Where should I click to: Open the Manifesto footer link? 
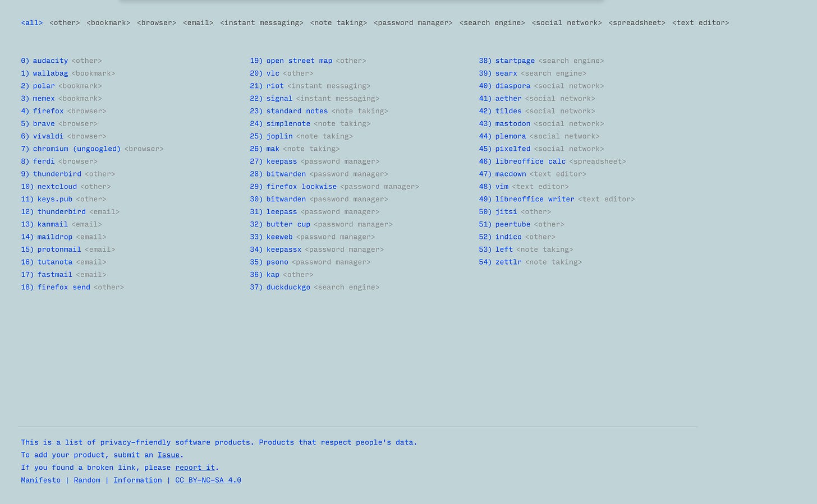[x=40, y=480]
